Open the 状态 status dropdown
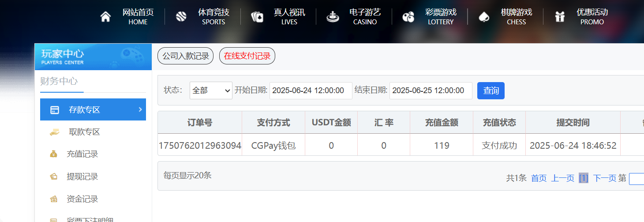Viewport: 644px width, 222px height. coord(211,90)
